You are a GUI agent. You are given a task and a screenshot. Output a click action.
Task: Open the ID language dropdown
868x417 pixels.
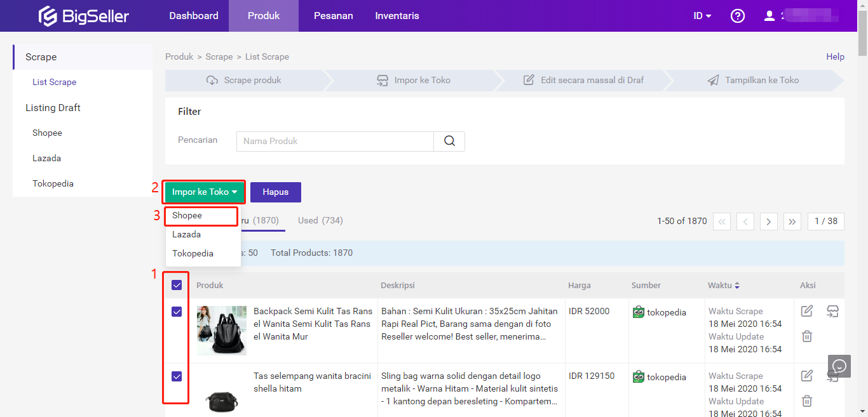(x=702, y=16)
